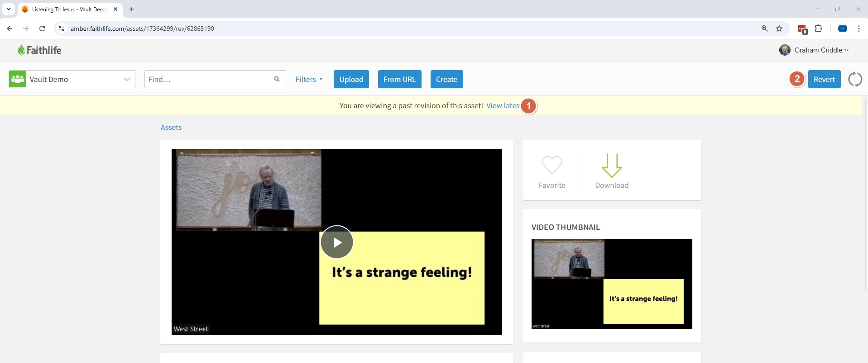This screenshot has width=868, height=363.
Task: Click the past revision notice text
Action: point(411,105)
